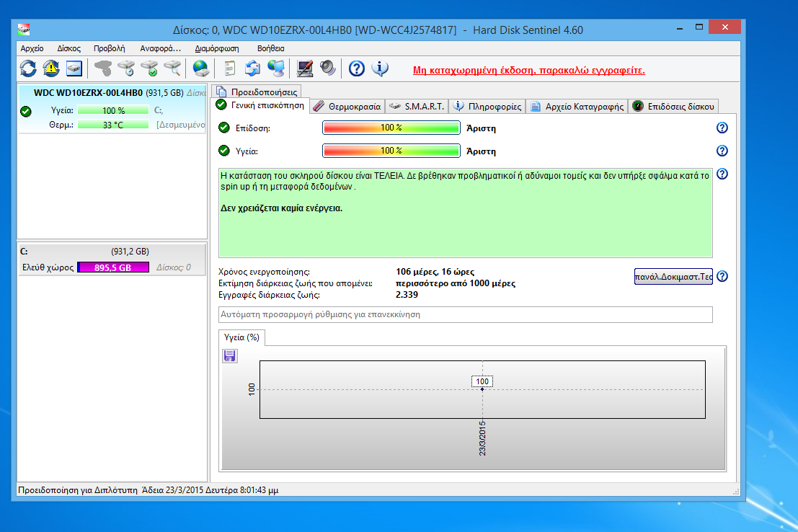Switch to the Θερμοκρασία tab

[347, 107]
